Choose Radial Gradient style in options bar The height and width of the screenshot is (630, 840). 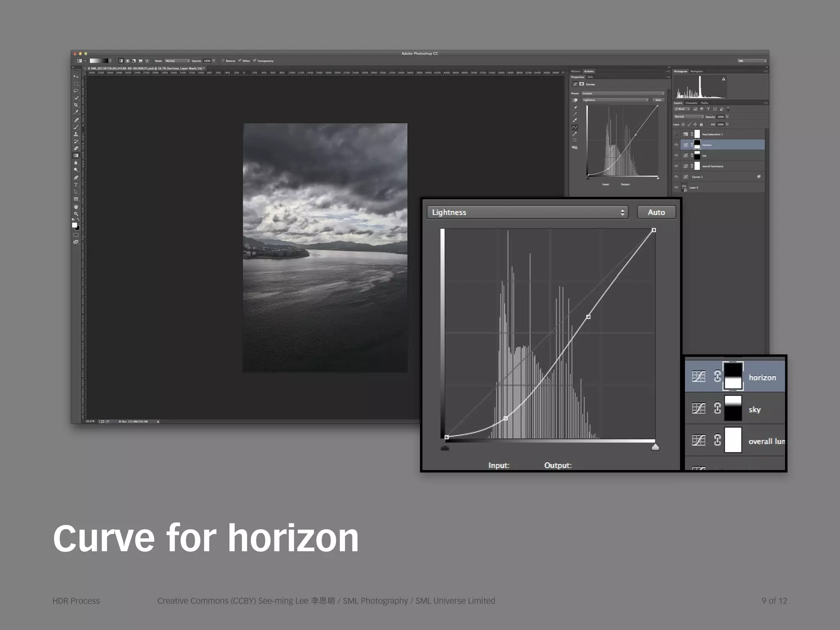127,61
